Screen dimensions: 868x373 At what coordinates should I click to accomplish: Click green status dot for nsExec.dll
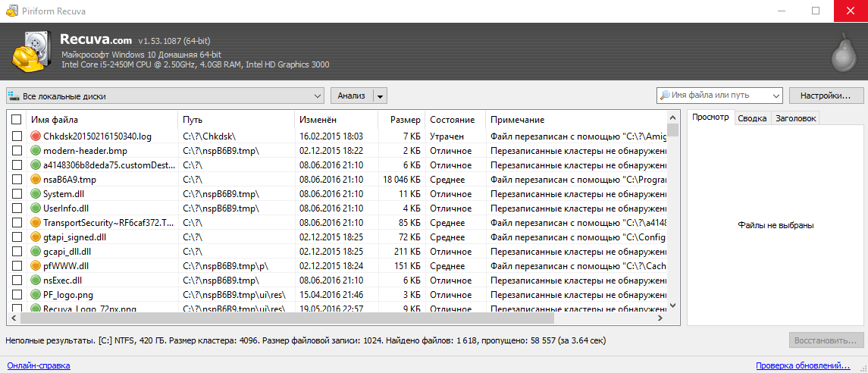click(x=36, y=280)
